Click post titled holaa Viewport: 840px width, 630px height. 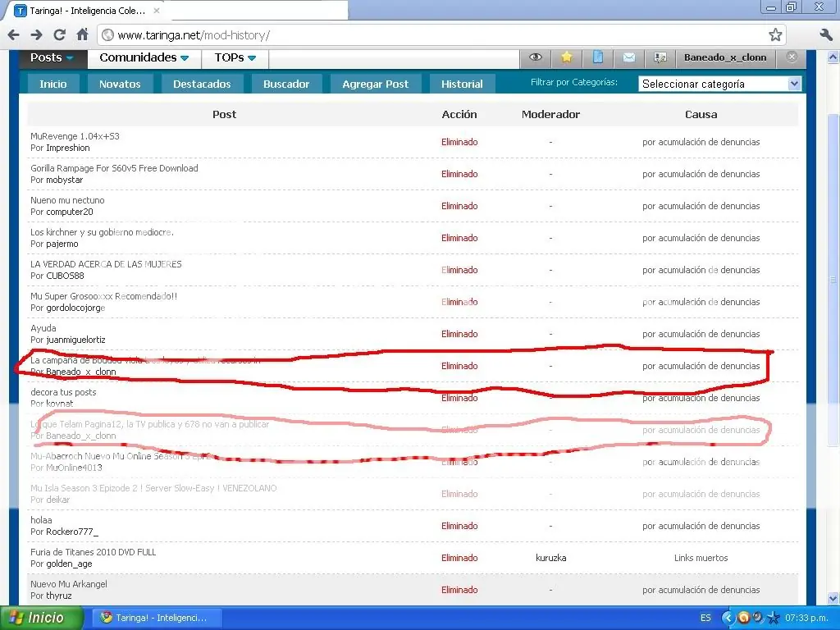[x=41, y=520]
